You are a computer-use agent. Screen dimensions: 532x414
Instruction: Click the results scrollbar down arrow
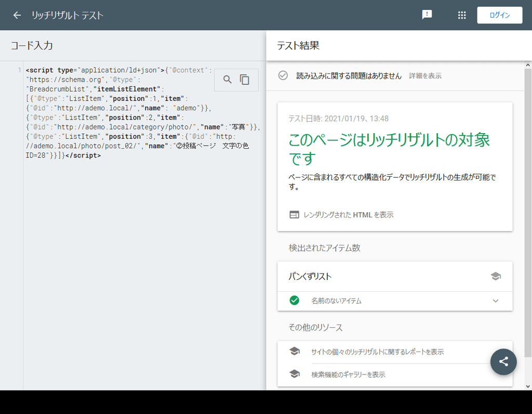[528, 386]
